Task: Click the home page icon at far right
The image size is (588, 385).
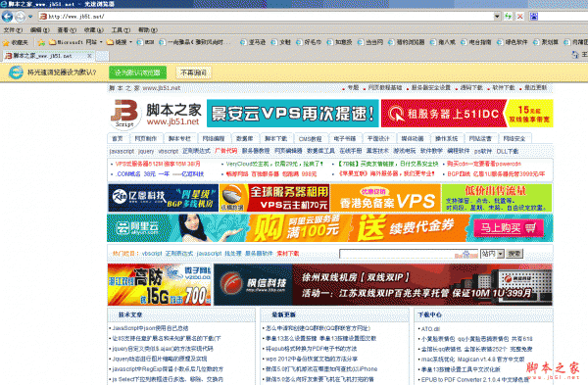Action: (575, 55)
